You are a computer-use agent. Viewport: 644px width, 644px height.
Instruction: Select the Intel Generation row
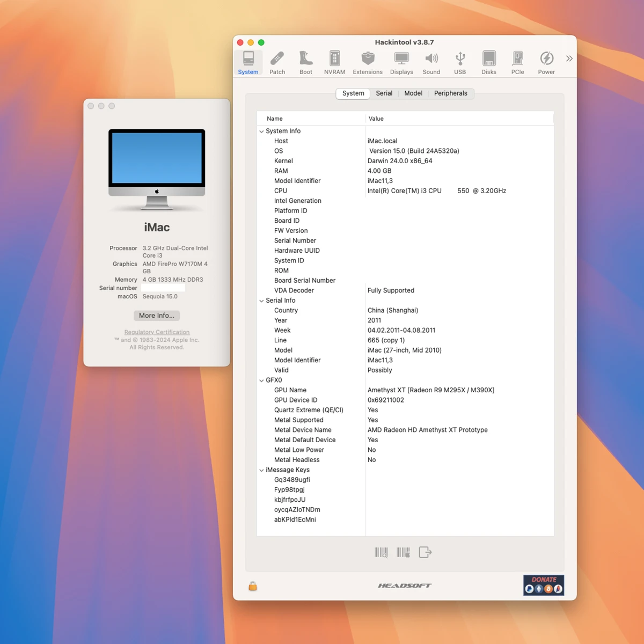[405, 201]
